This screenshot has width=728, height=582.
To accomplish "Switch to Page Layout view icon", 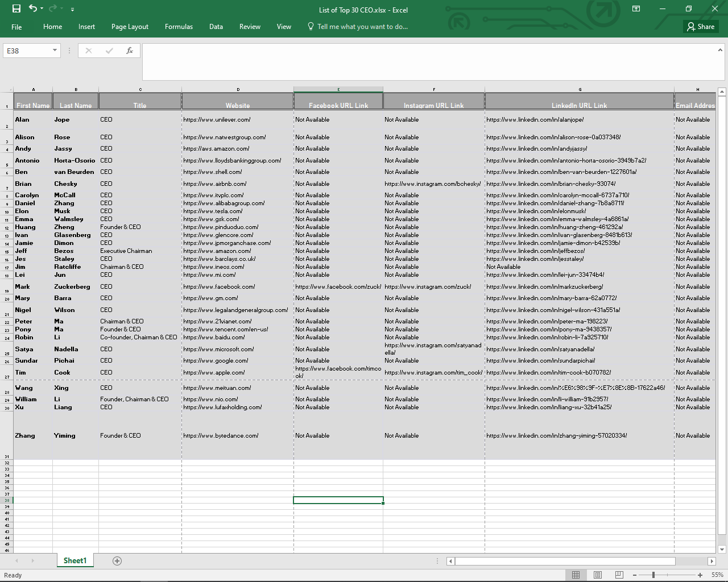I will point(598,575).
